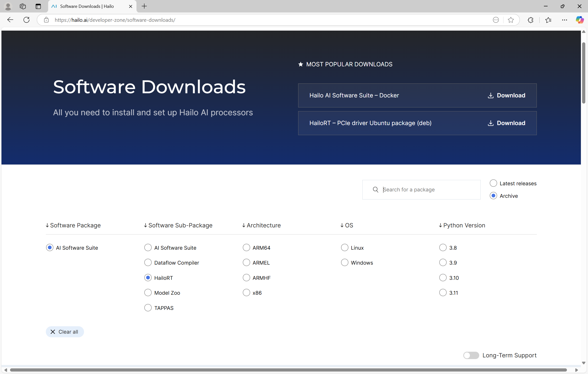588x374 pixels.
Task: Select the Latest releases radio button
Action: click(493, 183)
